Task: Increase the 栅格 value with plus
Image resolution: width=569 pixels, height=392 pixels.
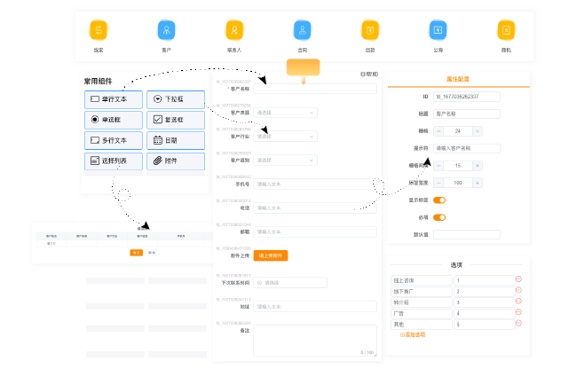Action: click(478, 130)
